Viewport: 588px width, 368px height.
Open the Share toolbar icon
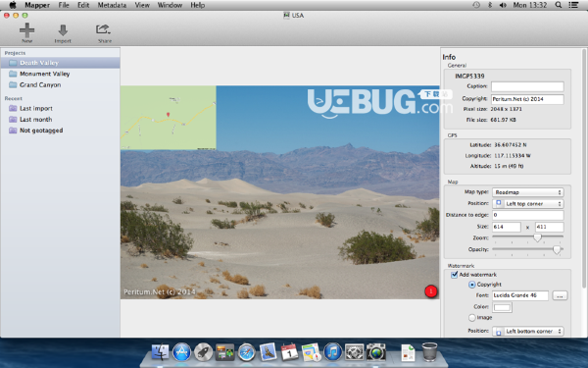coord(103,29)
